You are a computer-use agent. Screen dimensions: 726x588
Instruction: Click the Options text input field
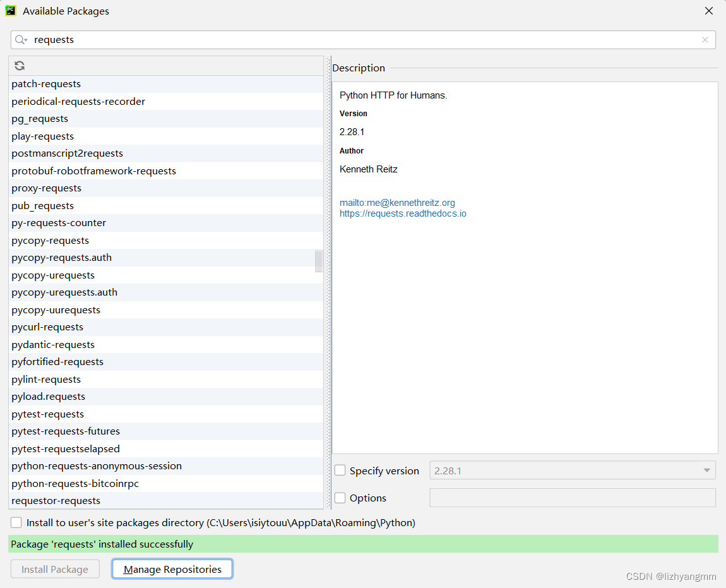tap(573, 498)
